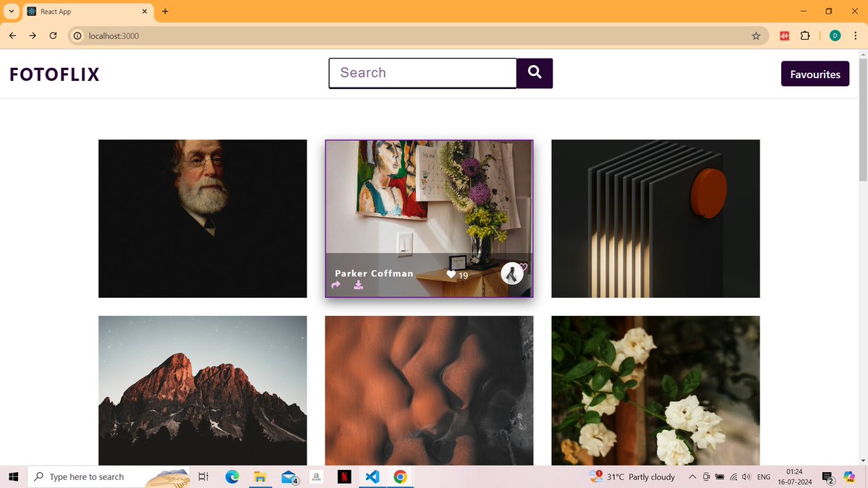Open the white roses photo
Viewport: 868px width, 488px height.
click(x=655, y=390)
